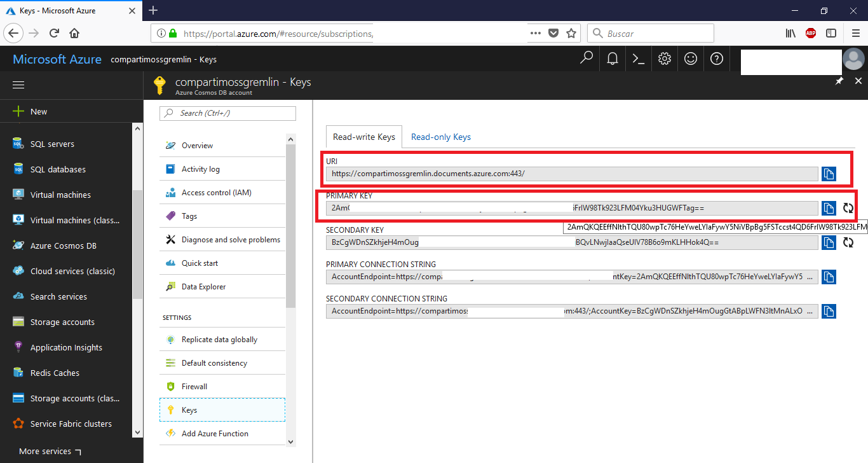868x463 pixels.
Task: Regenerate the primary key
Action: click(x=848, y=207)
